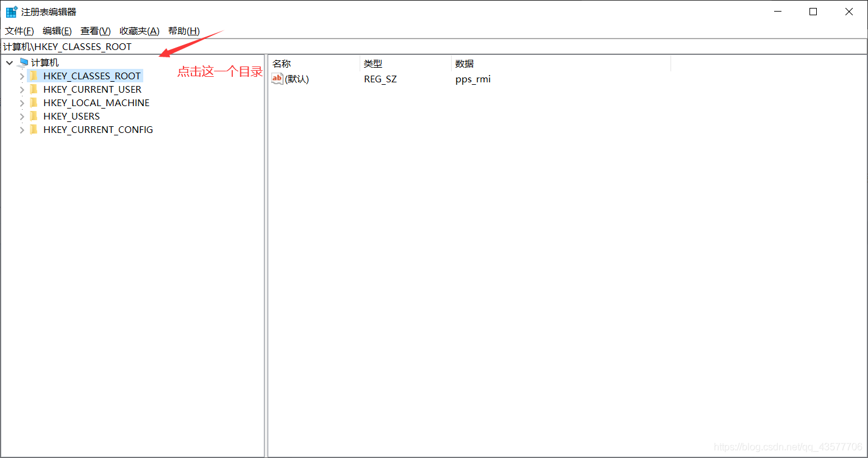Screen dimensions: 868x458
Task: Collapse the 计算机 root node
Action: (x=9, y=62)
